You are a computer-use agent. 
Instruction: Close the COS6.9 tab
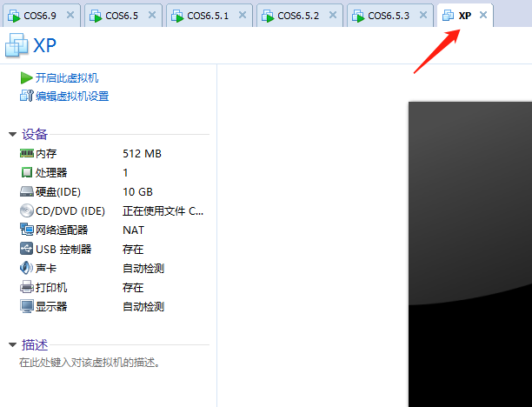pos(70,15)
